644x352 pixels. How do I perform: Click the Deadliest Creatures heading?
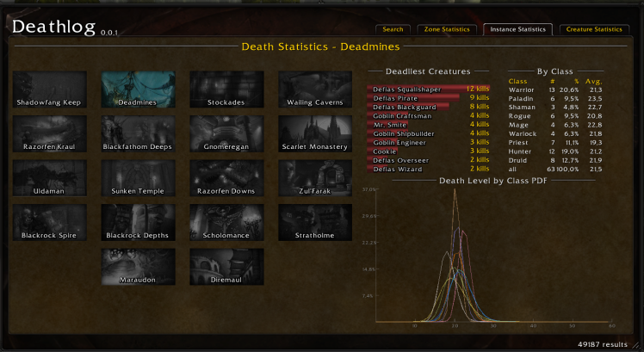[x=428, y=71]
